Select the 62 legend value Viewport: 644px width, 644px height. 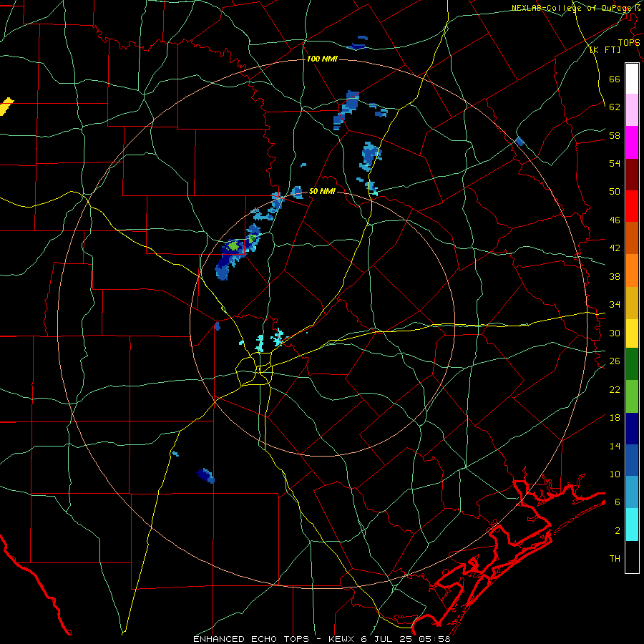pos(615,107)
